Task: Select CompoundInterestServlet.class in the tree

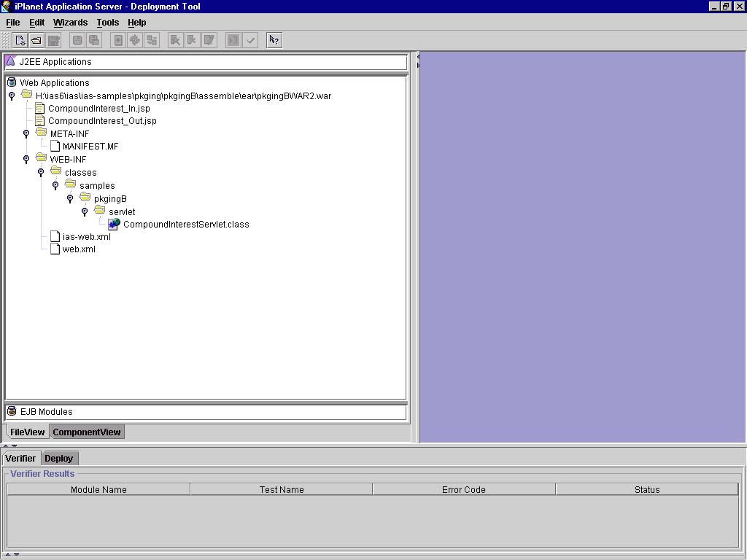Action: tap(186, 225)
